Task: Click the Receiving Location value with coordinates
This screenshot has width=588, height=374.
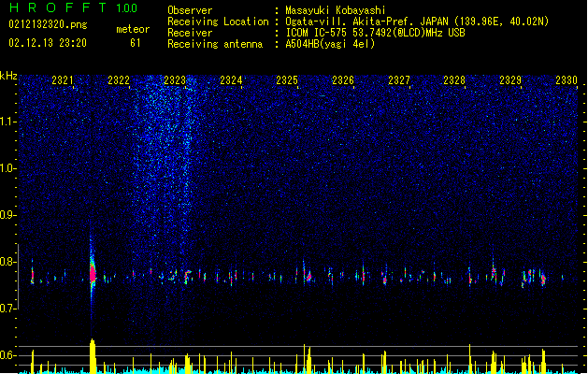Action: click(417, 22)
